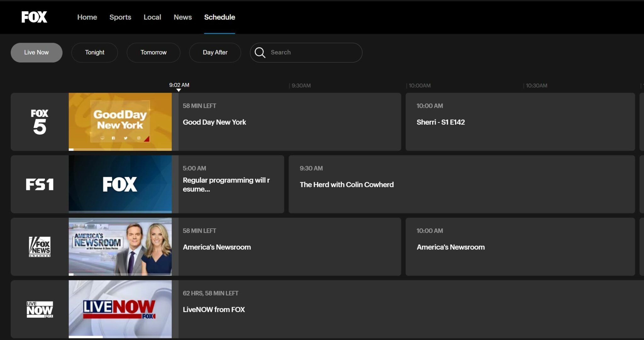Open the News tab

[183, 17]
